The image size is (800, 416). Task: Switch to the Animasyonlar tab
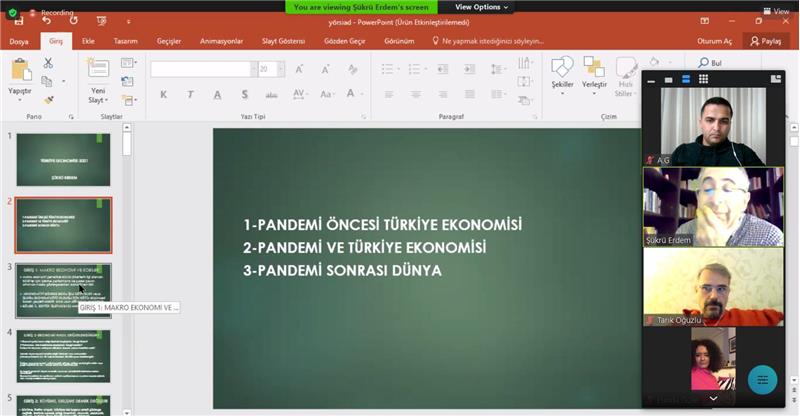[x=221, y=41]
